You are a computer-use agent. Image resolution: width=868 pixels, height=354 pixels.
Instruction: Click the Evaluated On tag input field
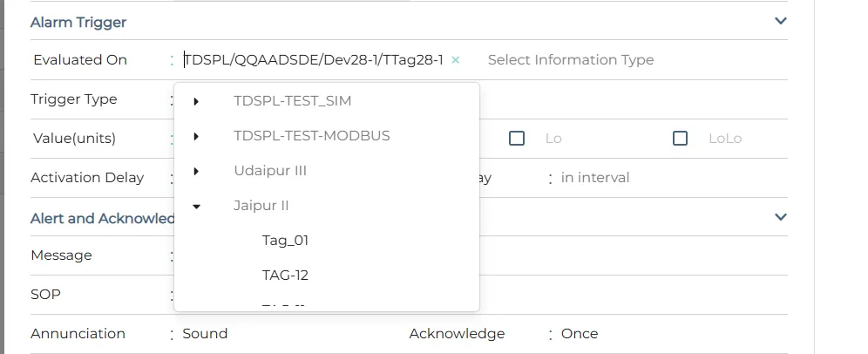314,60
